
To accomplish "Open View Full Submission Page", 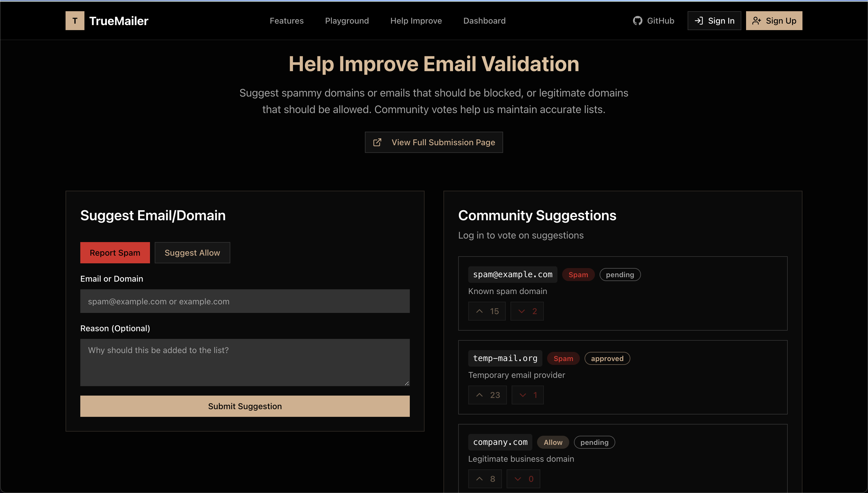I will click(x=434, y=142).
